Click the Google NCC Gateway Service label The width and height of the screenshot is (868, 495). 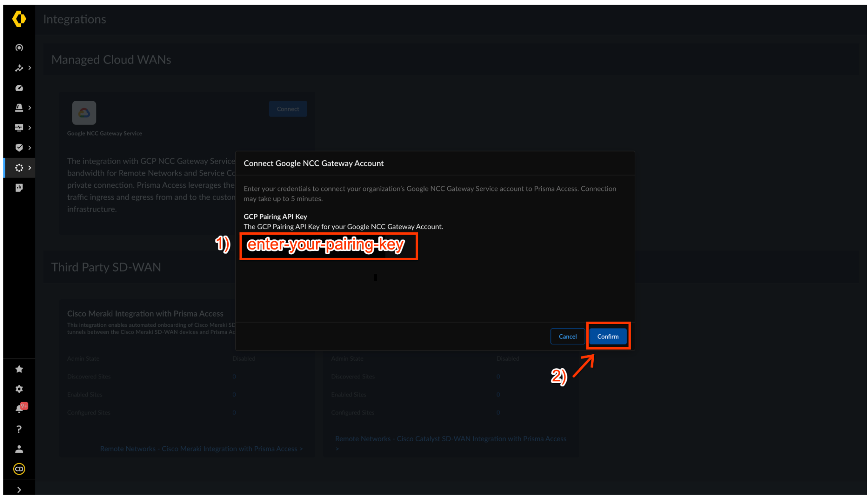click(104, 133)
